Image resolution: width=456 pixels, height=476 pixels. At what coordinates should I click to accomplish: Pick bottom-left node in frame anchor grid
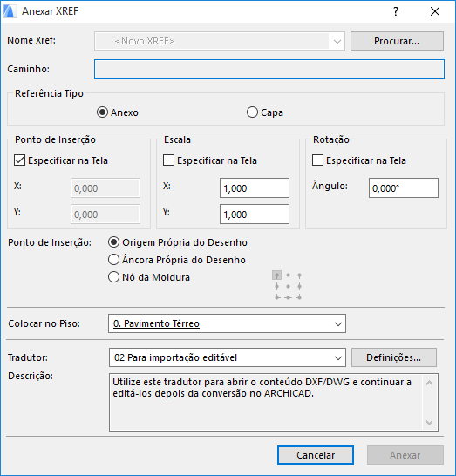click(x=276, y=297)
